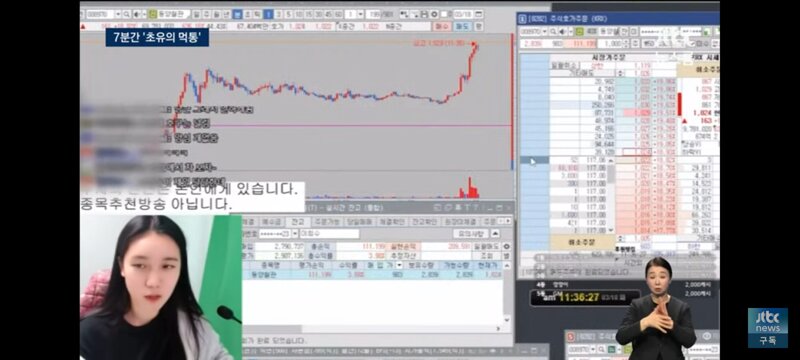Click the save disk icon in chart toolbar
800x360 pixels.
[x=424, y=14]
